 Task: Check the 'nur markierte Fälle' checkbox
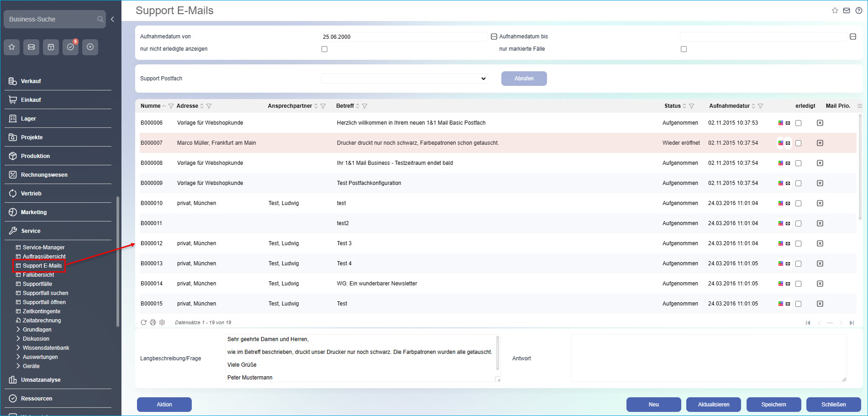click(684, 49)
